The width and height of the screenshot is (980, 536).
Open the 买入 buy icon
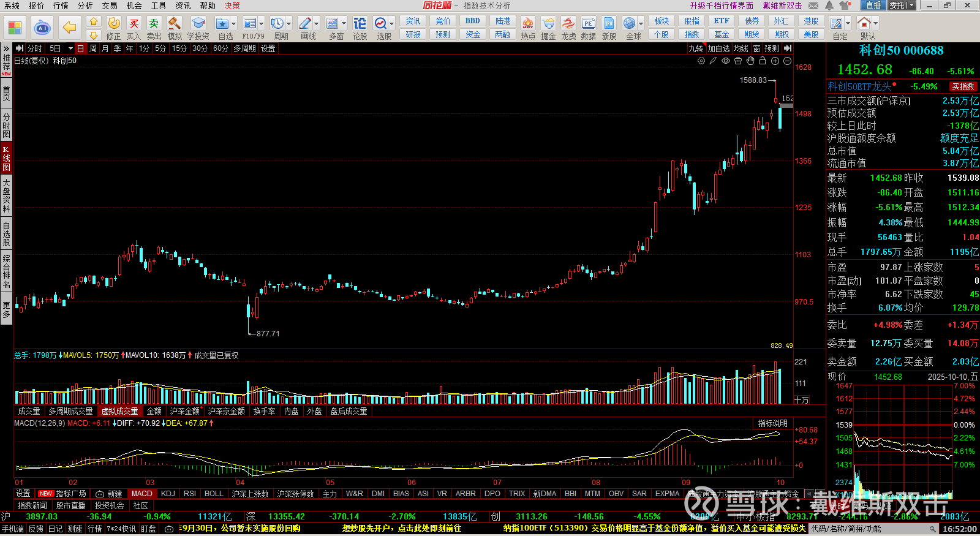point(134,23)
